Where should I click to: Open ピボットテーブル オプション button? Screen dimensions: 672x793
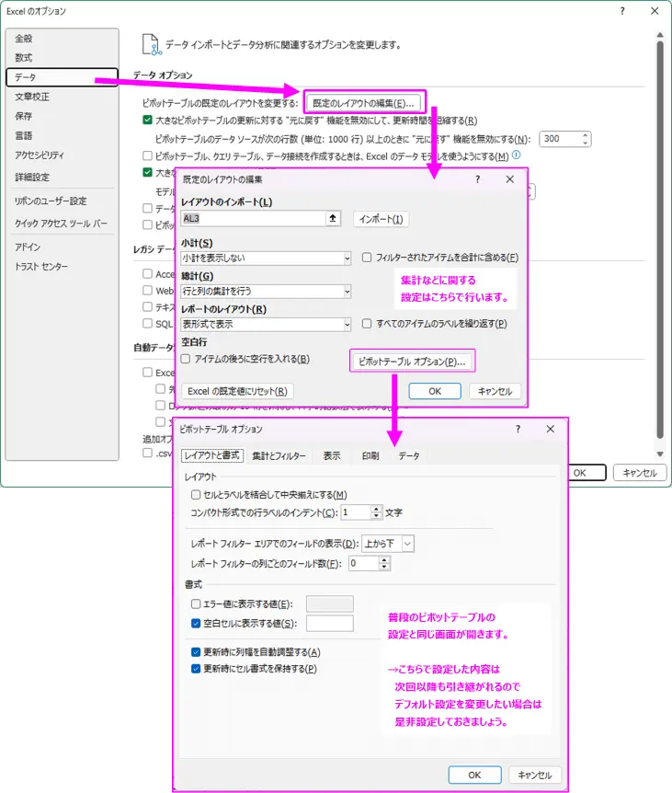pos(412,362)
